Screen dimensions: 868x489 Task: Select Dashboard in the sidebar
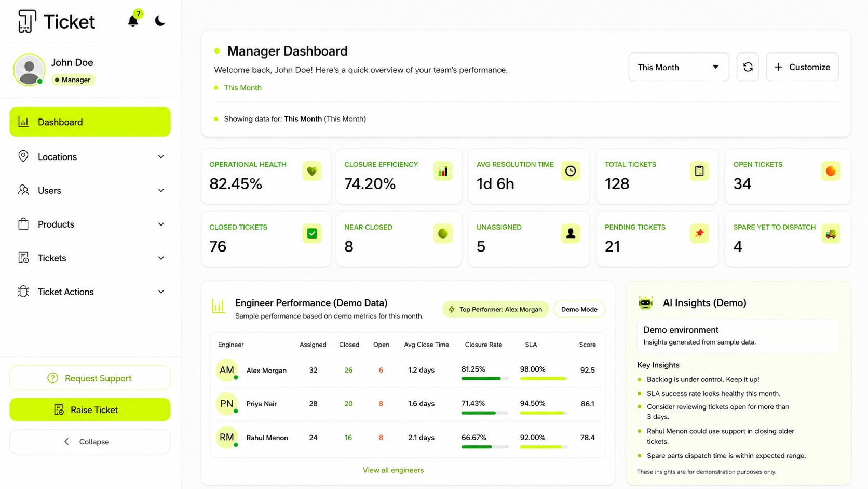(90, 122)
